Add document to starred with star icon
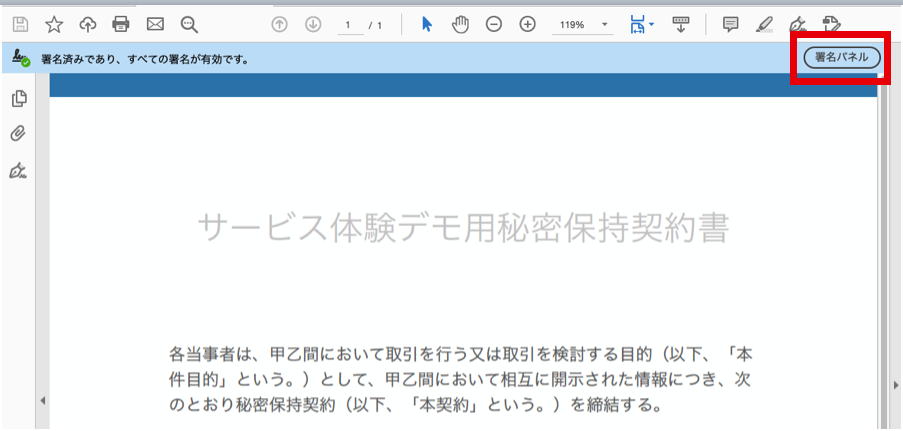Screen dimensions: 903x431 point(54,25)
